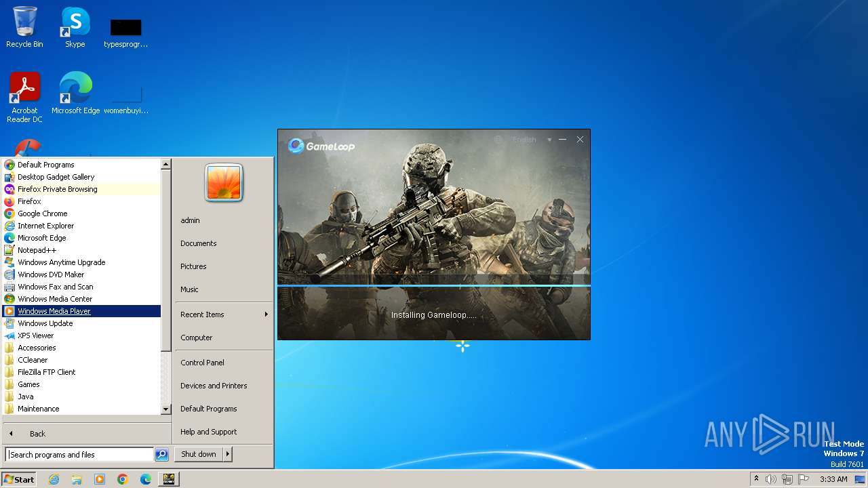Click the search magnifier button
The height and width of the screenshot is (488, 868).
click(161, 455)
